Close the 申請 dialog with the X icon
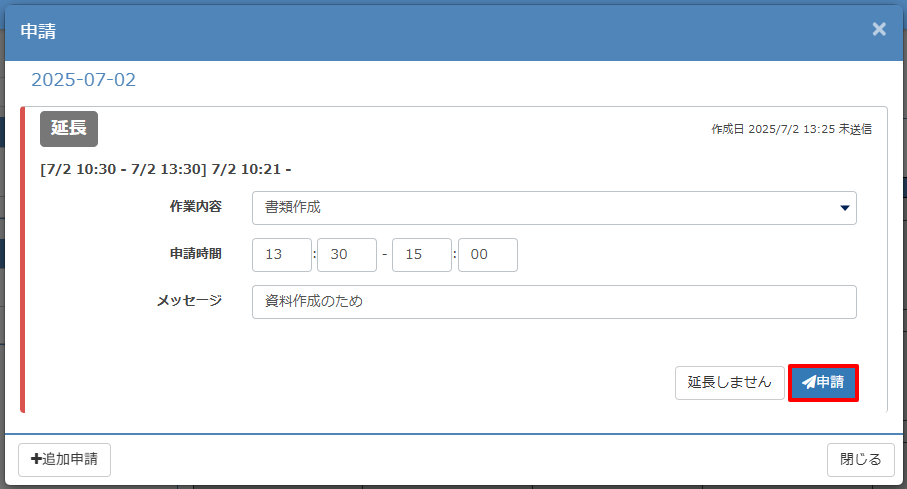This screenshot has height=489, width=907. point(879,30)
